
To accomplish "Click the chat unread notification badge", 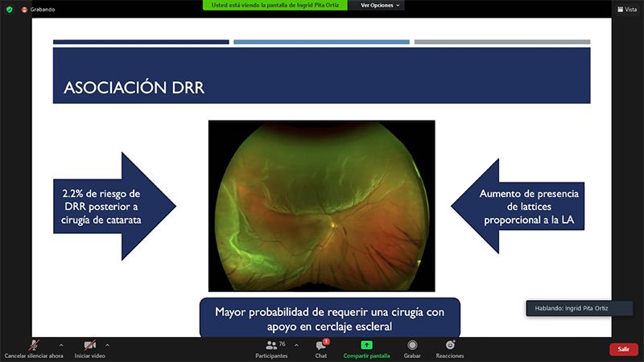I will pyautogui.click(x=326, y=341).
